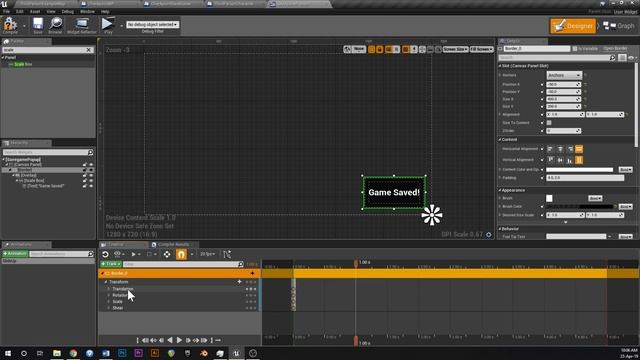Enable the Size To Content checkbox

pyautogui.click(x=549, y=122)
